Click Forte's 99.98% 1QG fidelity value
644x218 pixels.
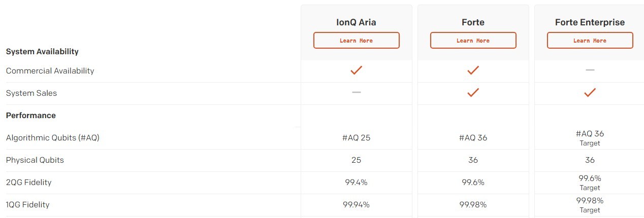pos(473,205)
